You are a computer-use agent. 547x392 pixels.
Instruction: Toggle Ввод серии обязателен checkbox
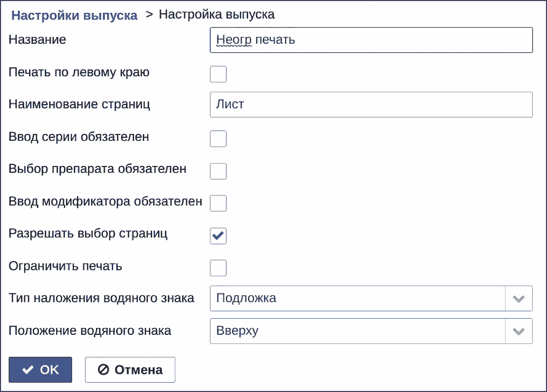218,138
